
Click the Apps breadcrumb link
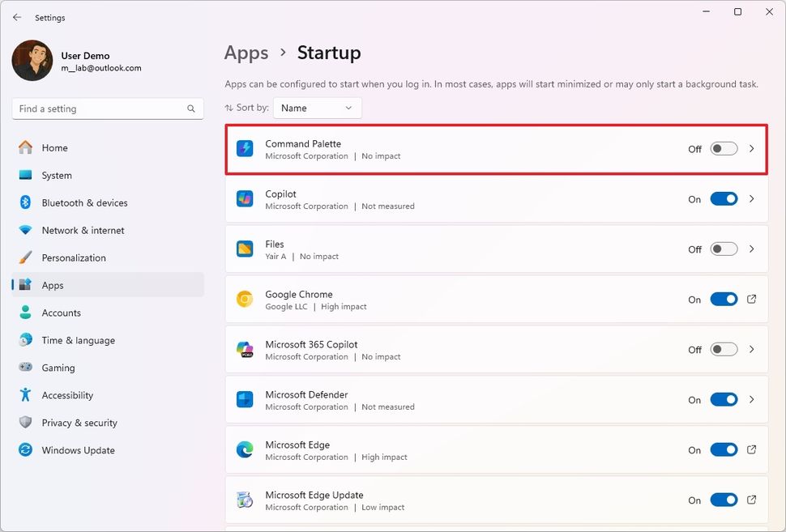[246, 53]
